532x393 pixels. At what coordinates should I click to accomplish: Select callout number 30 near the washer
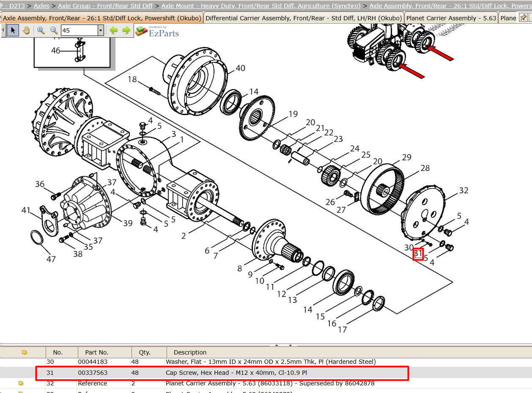[409, 247]
